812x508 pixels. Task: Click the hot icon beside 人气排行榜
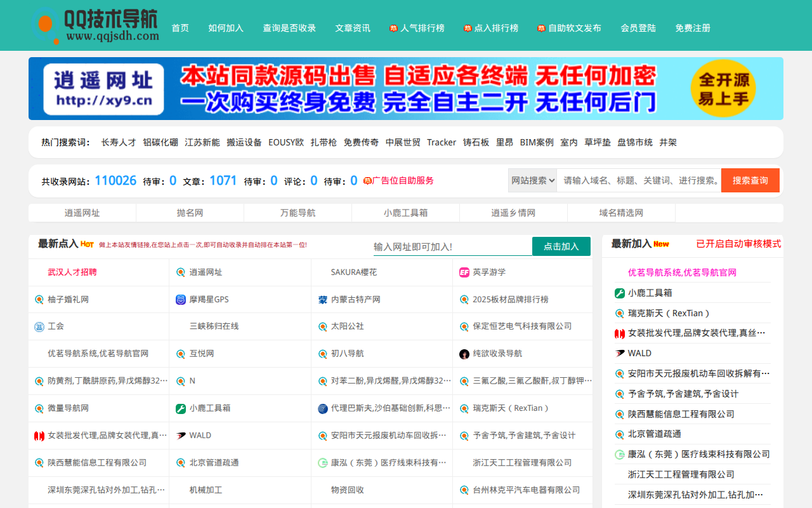click(x=393, y=29)
